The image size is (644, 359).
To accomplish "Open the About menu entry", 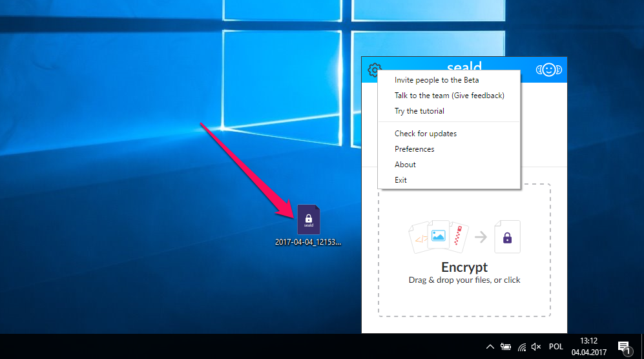I will [x=449, y=165].
